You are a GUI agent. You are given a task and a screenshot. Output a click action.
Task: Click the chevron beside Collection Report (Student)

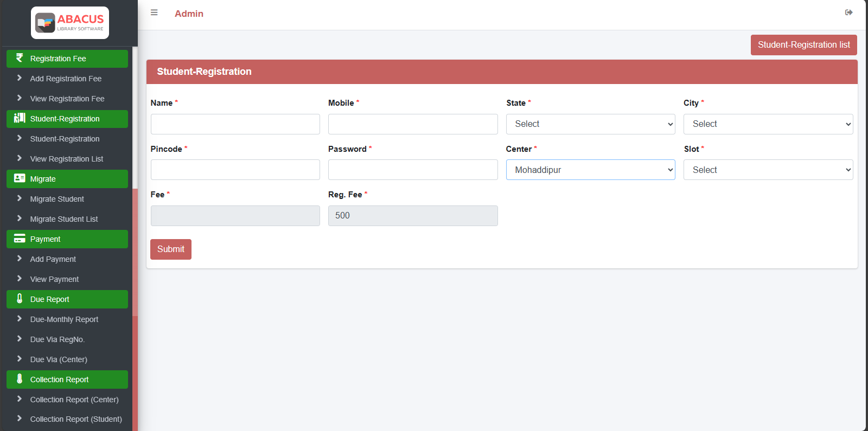click(x=20, y=419)
